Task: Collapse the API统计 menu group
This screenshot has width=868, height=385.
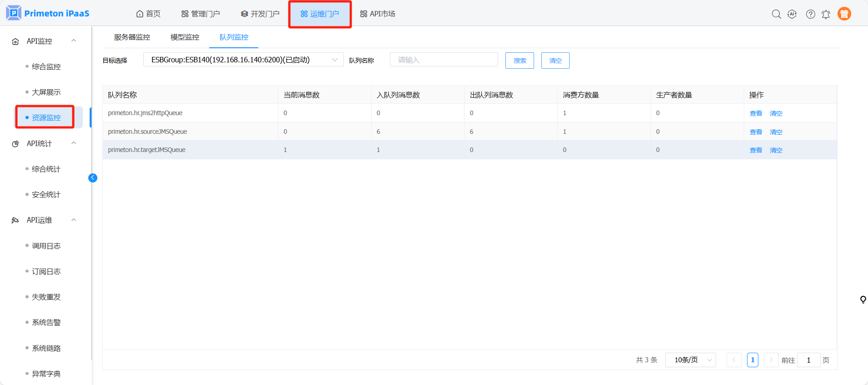Action: 74,143
